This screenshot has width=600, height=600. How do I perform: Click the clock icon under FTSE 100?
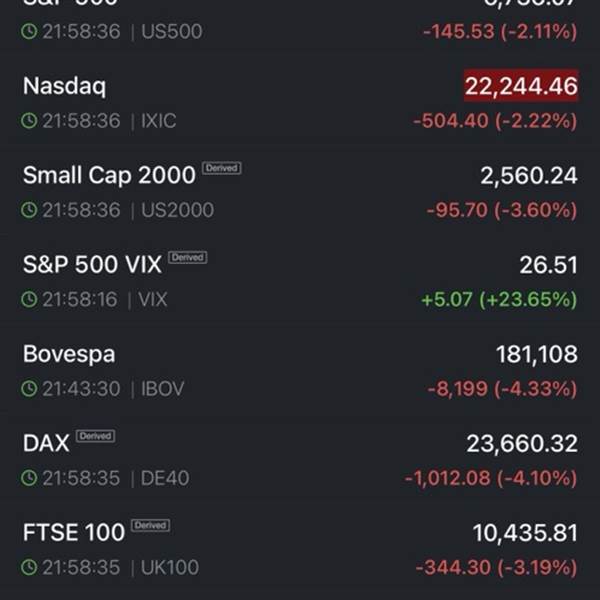(x=30, y=567)
